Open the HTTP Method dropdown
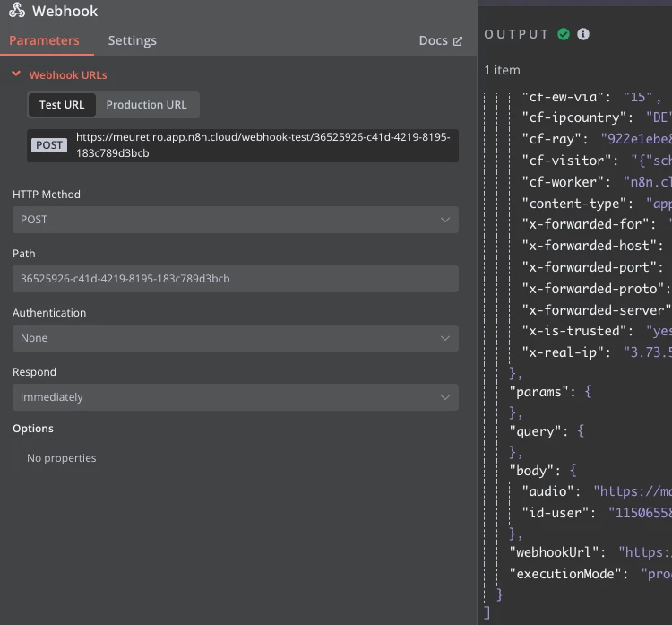Screen dimensions: 672x625 click(235, 220)
